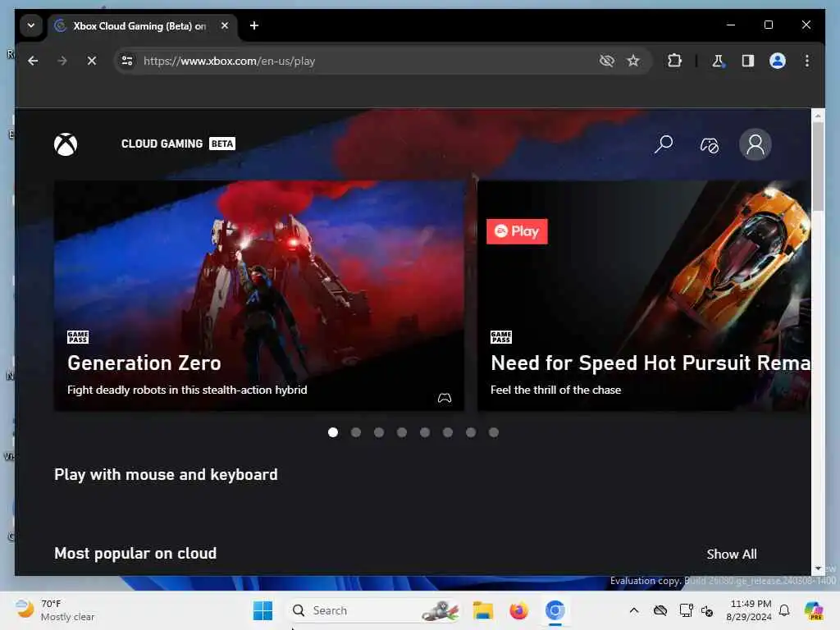The width and height of the screenshot is (840, 630).
Task: Click the EA Play badge
Action: (x=517, y=231)
